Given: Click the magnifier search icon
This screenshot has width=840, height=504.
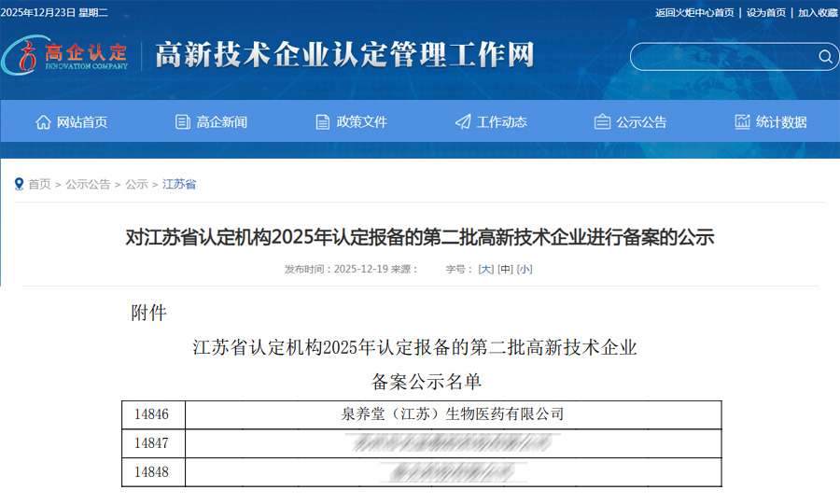Looking at the screenshot, I should click(x=825, y=57).
